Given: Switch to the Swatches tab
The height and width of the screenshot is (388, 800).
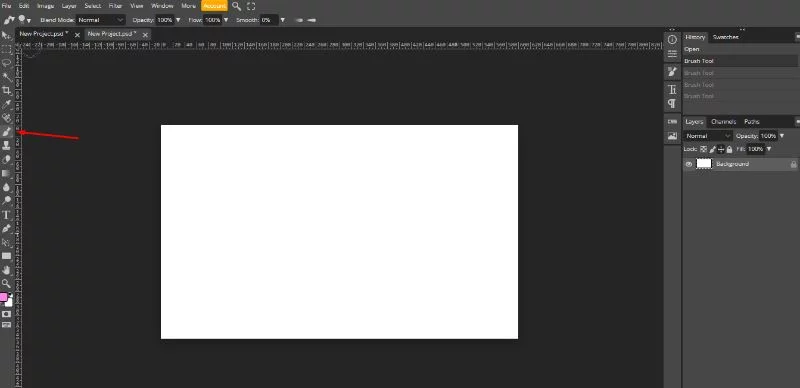Looking at the screenshot, I should (725, 37).
